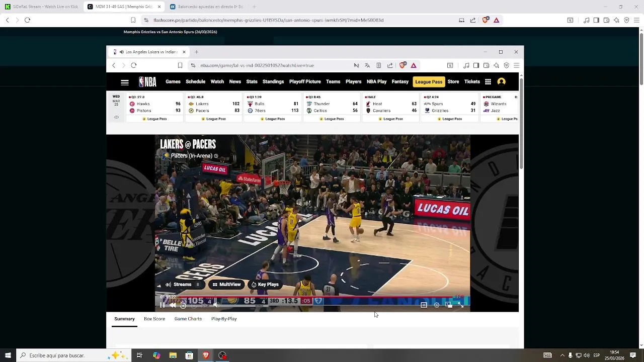The height and width of the screenshot is (362, 644).
Task: Open File Explorer from the taskbar
Action: point(173,355)
